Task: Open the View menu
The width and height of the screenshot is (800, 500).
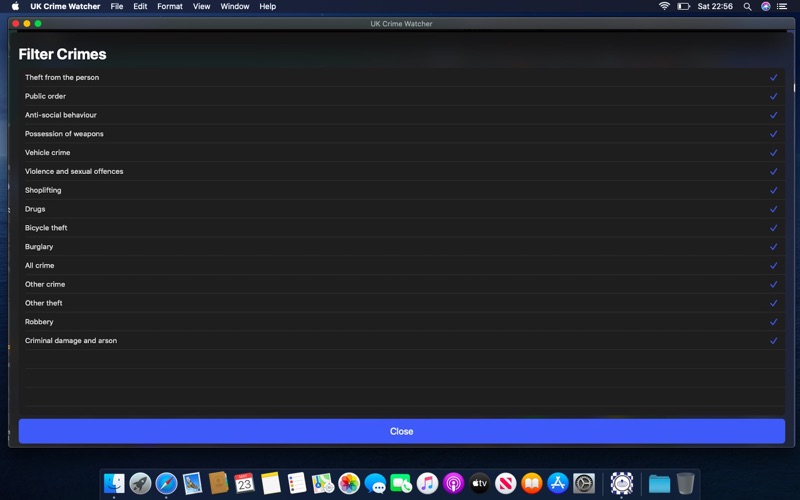Action: tap(202, 7)
